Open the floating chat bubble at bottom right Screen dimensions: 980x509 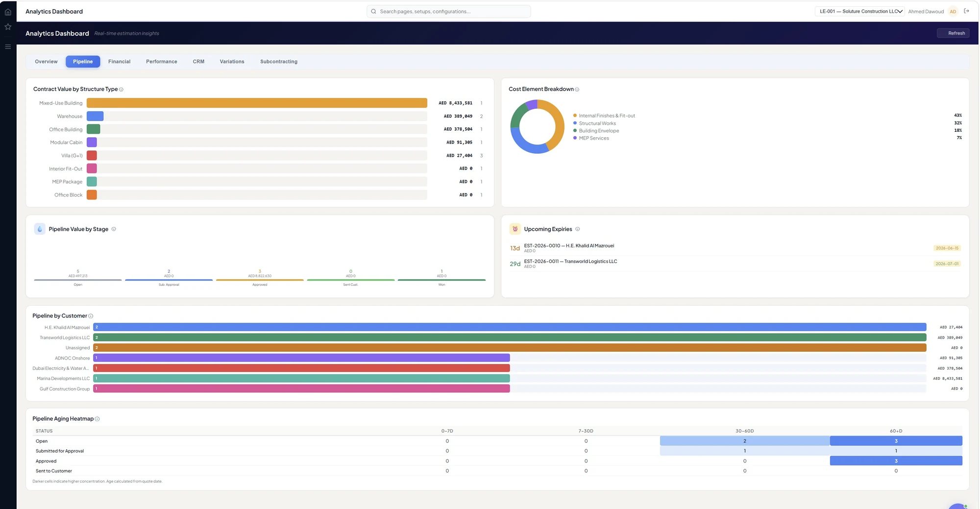[957, 506]
